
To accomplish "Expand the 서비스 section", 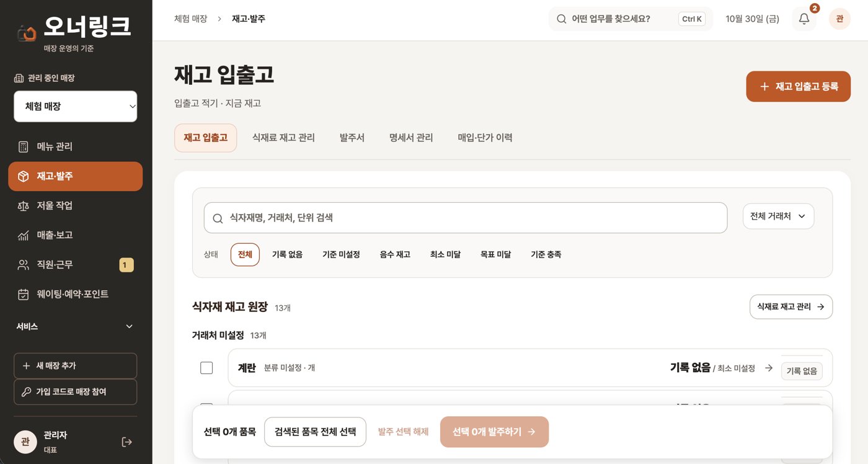I will (75, 326).
